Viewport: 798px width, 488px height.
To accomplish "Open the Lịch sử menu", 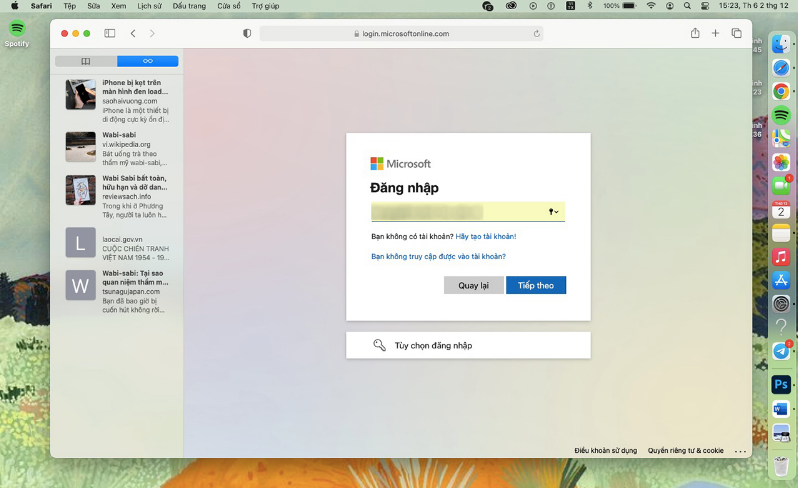I will click(149, 6).
